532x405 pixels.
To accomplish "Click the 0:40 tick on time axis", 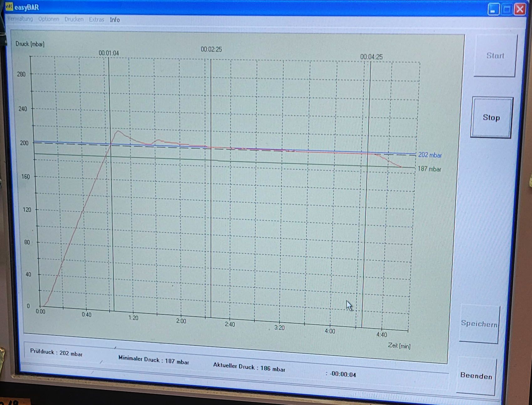I will point(86,314).
